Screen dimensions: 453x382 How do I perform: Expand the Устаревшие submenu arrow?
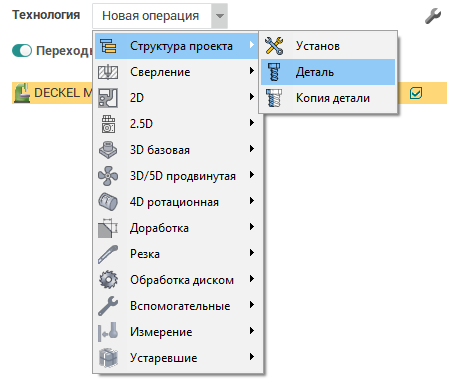[252, 357]
